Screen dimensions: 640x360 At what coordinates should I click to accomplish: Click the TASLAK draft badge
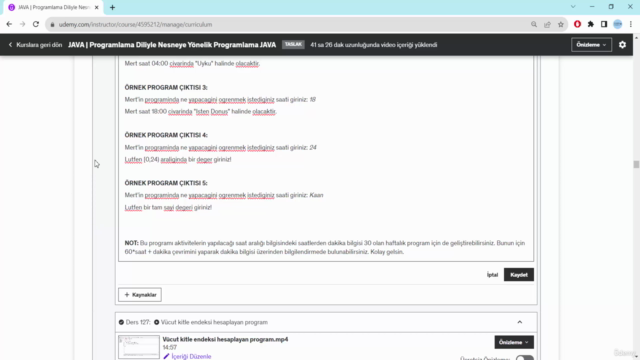click(293, 44)
